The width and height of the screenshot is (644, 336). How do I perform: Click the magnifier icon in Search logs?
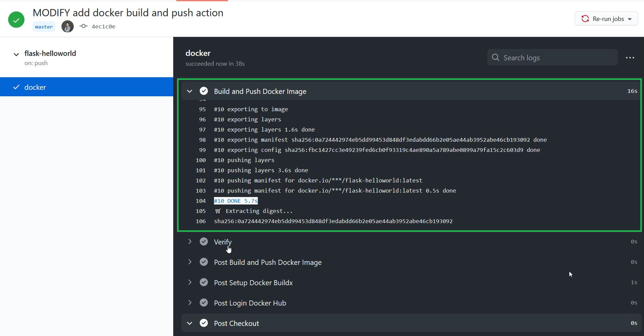pos(496,58)
